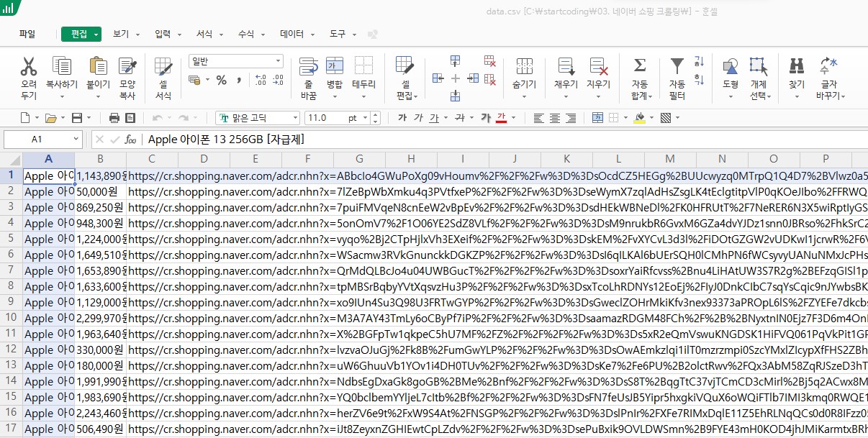868x438 pixels.
Task: Align text right
Action: click(571, 118)
